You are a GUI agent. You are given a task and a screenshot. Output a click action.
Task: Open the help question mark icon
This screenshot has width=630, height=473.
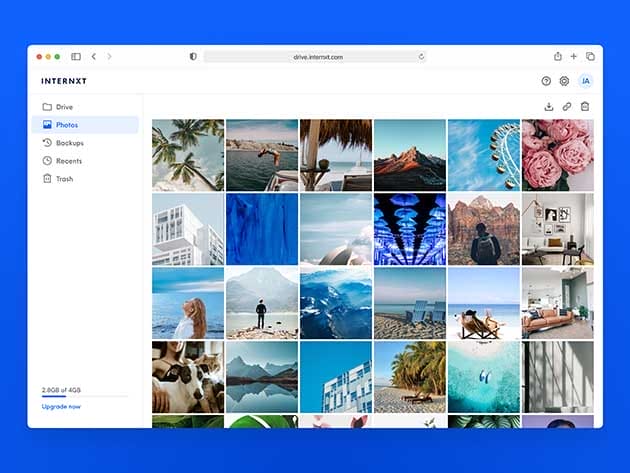tap(546, 81)
